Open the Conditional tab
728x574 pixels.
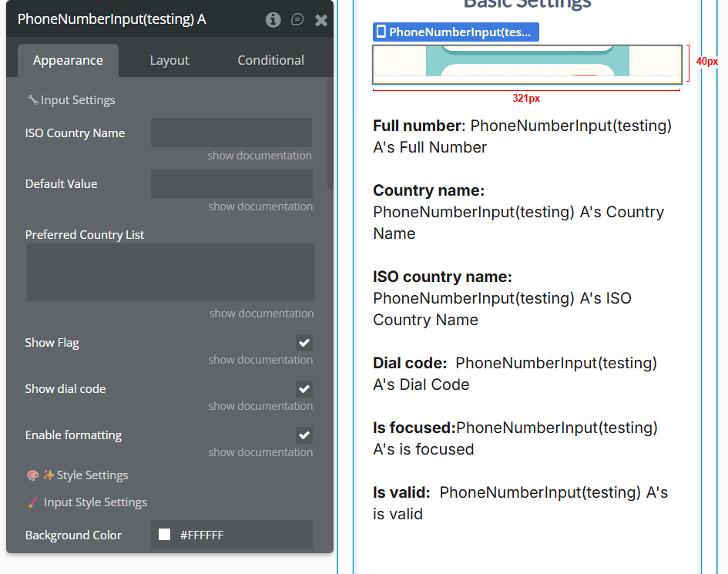[x=270, y=60]
